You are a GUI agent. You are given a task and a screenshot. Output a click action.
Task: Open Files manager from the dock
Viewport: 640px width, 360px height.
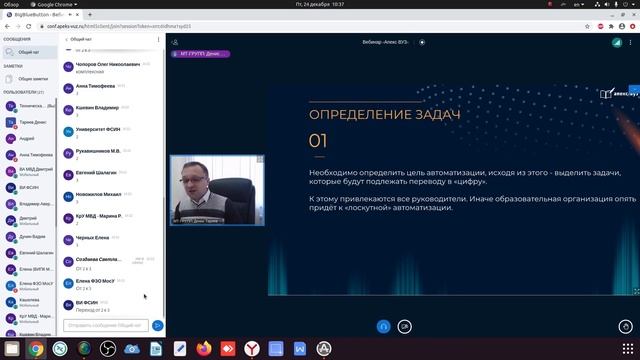(12, 349)
